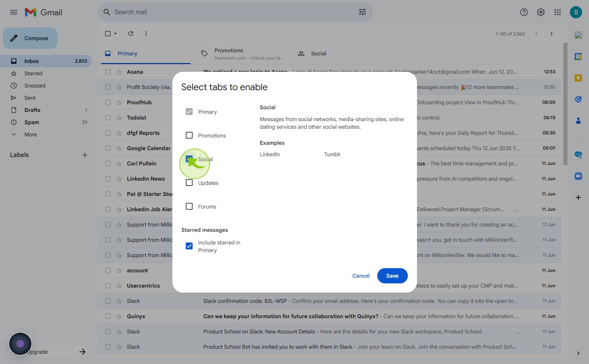Viewport: 589px width, 364px height.
Task: Create a new label plus icon
Action: point(85,155)
